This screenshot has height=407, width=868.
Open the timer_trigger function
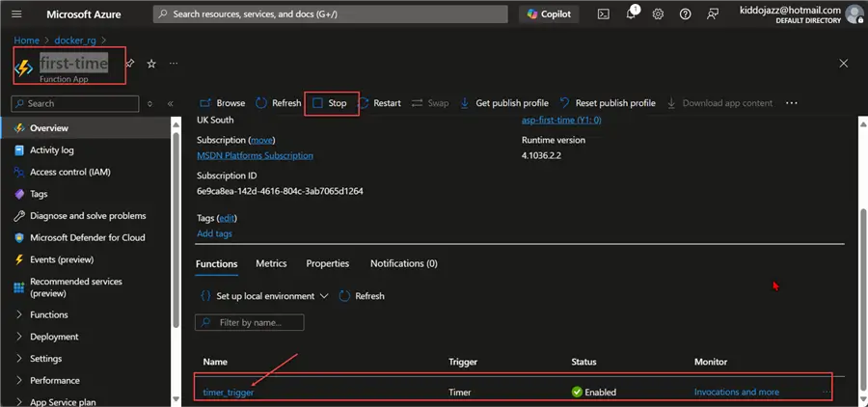tap(228, 392)
